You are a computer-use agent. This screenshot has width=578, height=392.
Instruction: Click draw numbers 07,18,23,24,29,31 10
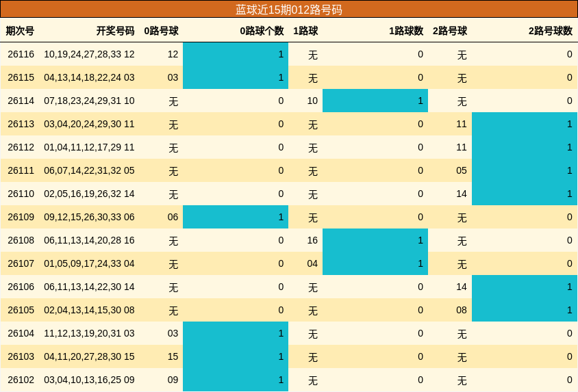coord(89,101)
